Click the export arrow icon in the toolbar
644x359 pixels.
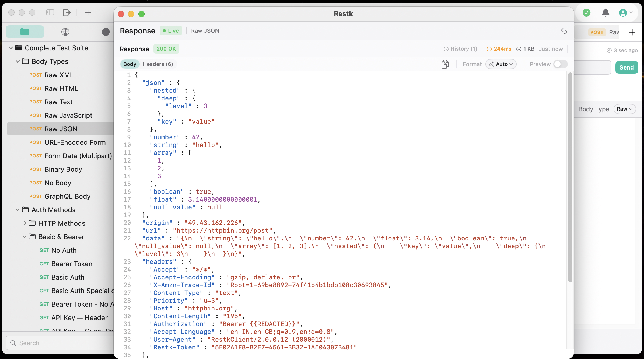pyautogui.click(x=67, y=12)
